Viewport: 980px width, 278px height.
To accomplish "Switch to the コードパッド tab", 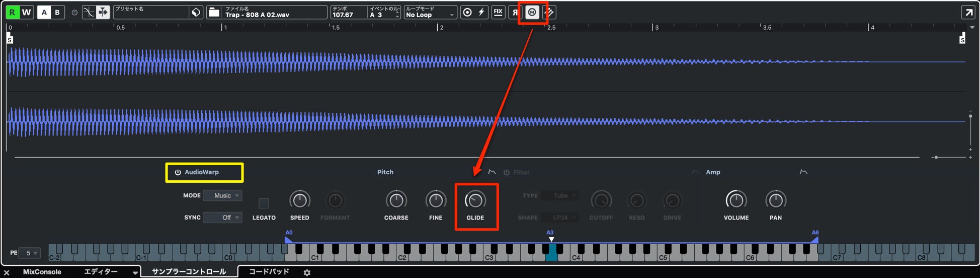I will [x=269, y=272].
